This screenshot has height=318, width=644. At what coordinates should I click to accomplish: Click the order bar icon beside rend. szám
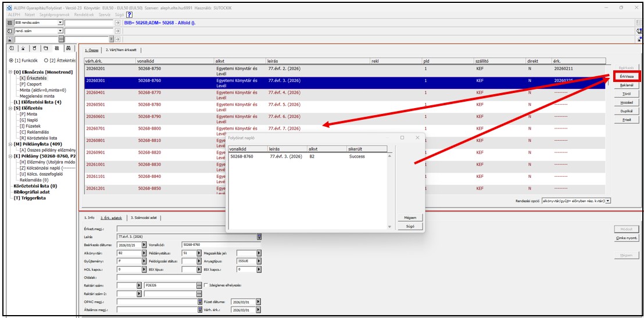click(x=10, y=31)
